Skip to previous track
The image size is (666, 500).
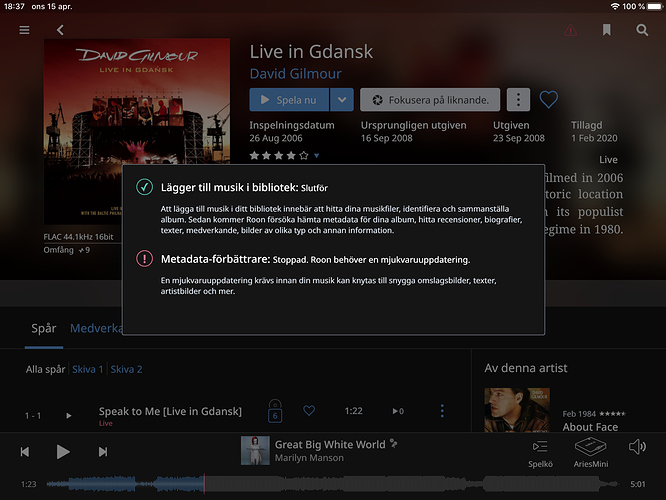[x=25, y=452]
